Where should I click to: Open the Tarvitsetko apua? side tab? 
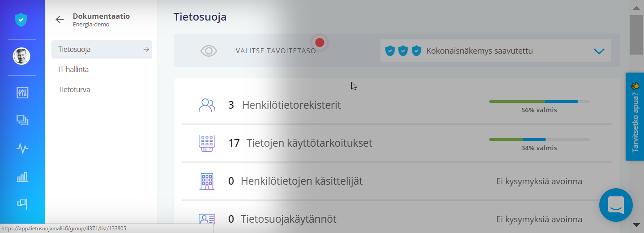[x=635, y=117]
